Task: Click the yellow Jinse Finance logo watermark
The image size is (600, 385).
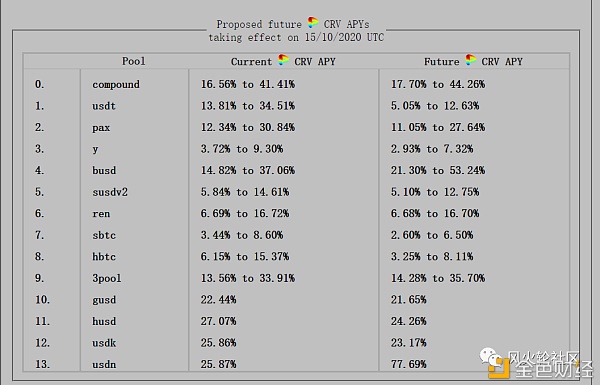Action: pos(499,368)
